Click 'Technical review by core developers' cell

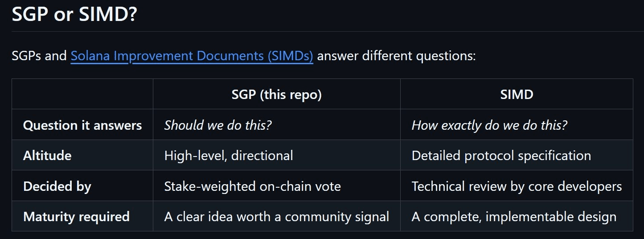tap(517, 186)
